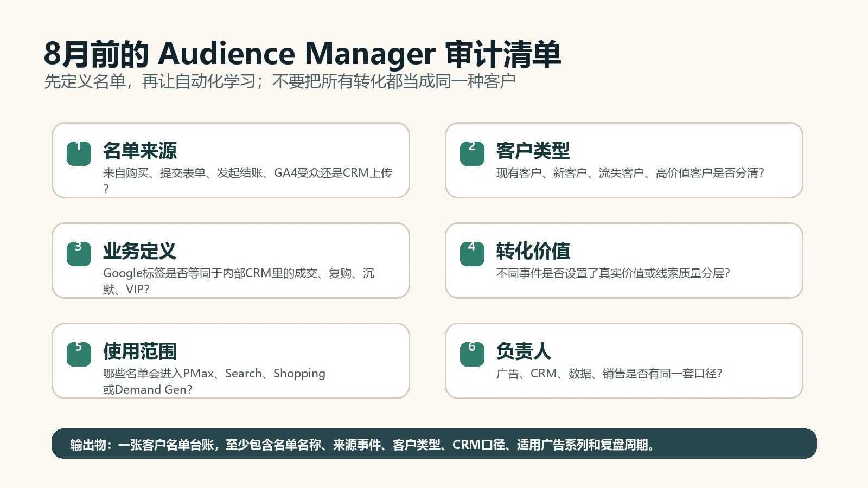Viewport: 868px width, 488px height.
Task: Select the description mentioning GA4受众还是CRM上传
Action: 248,181
